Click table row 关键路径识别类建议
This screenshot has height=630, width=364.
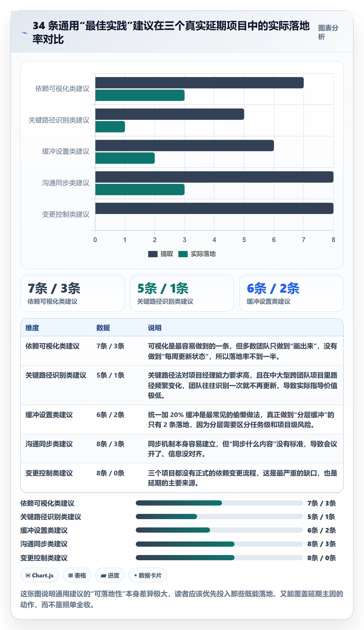[x=182, y=385]
